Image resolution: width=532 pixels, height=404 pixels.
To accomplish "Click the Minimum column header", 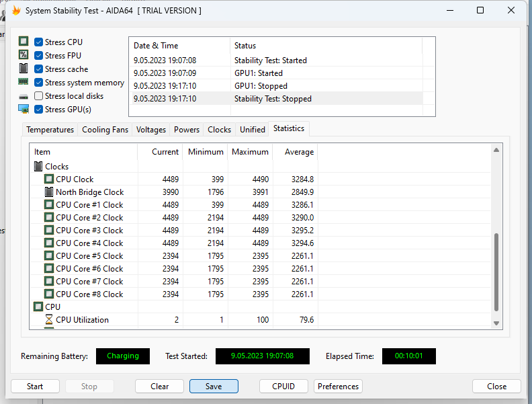I will click(x=206, y=152).
